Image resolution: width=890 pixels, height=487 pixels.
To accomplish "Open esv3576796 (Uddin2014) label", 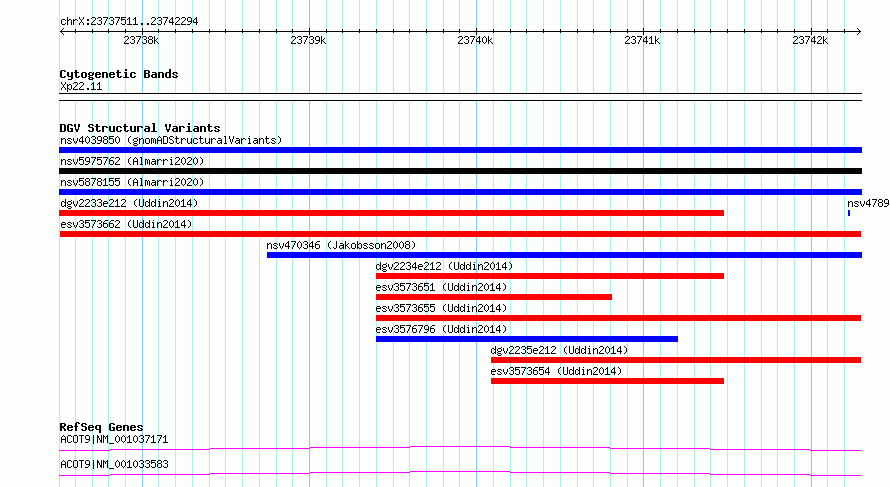I will pos(441,329).
